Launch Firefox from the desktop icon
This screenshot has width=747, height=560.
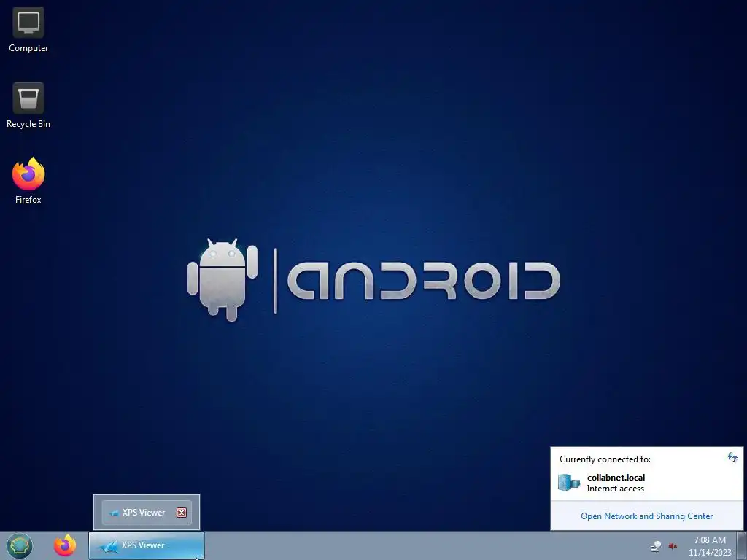[x=28, y=181]
